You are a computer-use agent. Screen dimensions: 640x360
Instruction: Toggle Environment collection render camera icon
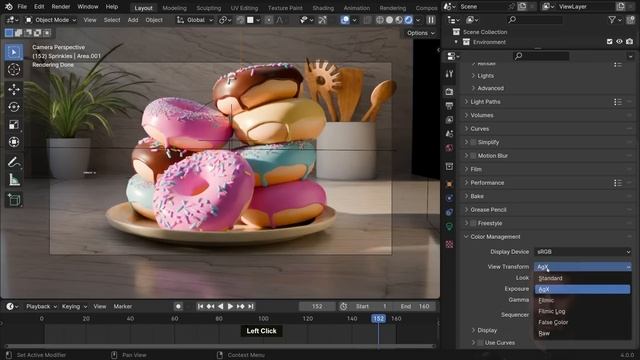coord(629,42)
